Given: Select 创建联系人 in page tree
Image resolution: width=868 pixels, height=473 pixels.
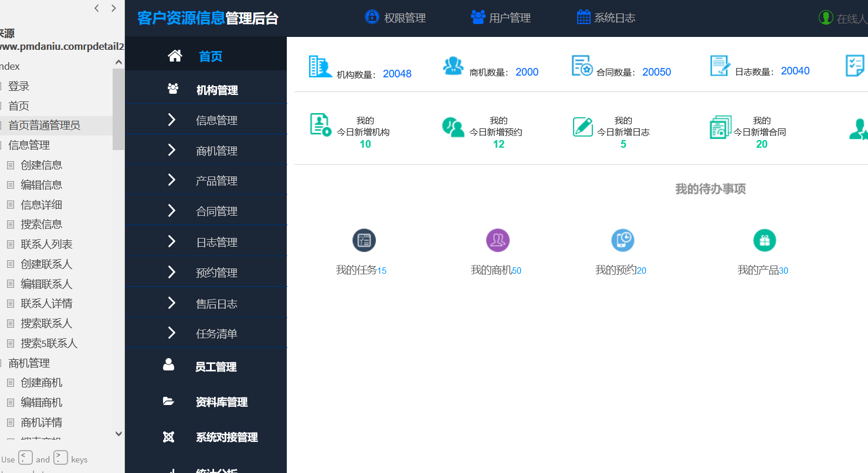Looking at the screenshot, I should (x=47, y=264).
